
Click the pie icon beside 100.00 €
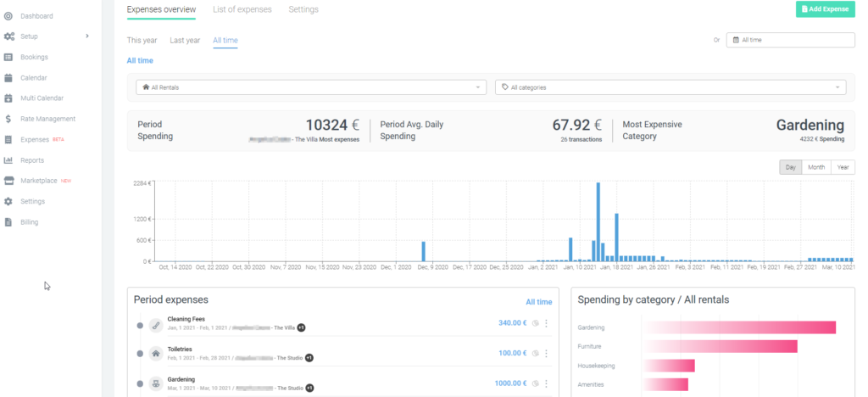tap(536, 353)
